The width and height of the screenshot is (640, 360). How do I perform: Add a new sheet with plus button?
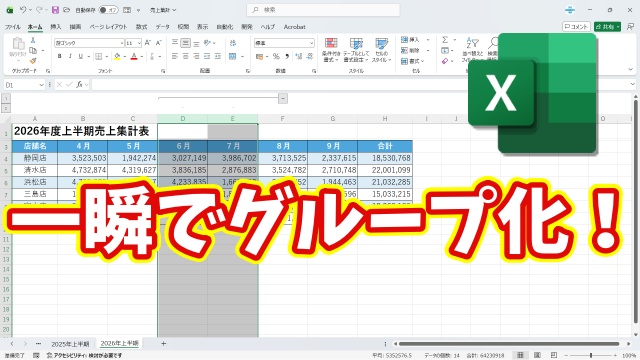click(x=163, y=344)
